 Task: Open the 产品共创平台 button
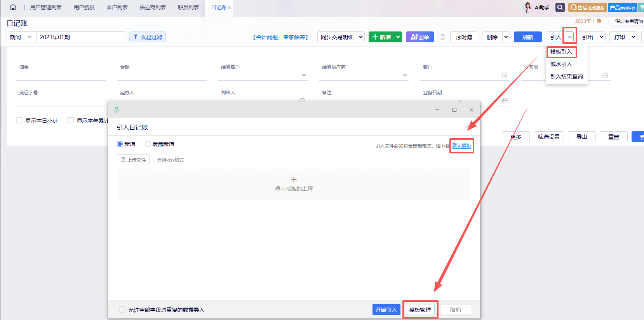tap(623, 7)
